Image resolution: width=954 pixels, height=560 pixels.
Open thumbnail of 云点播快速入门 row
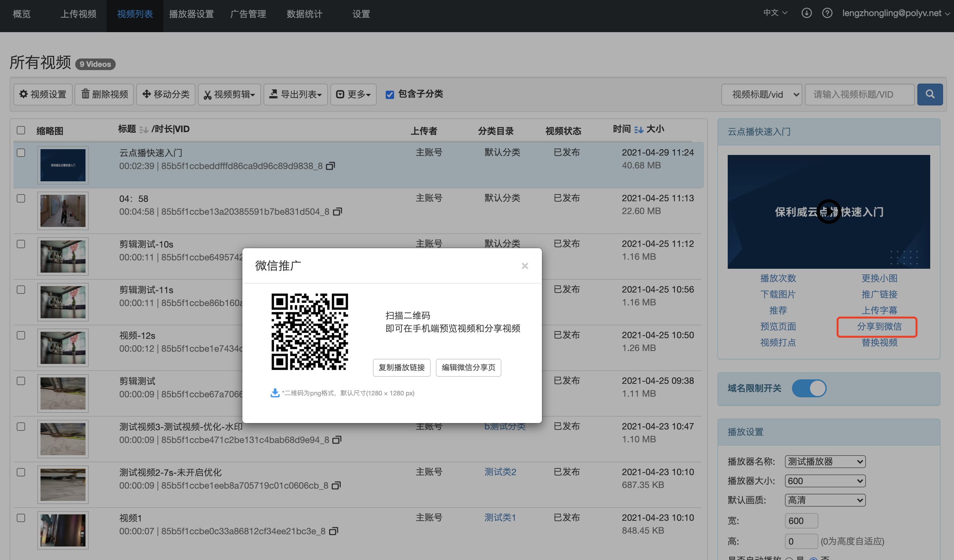point(63,165)
